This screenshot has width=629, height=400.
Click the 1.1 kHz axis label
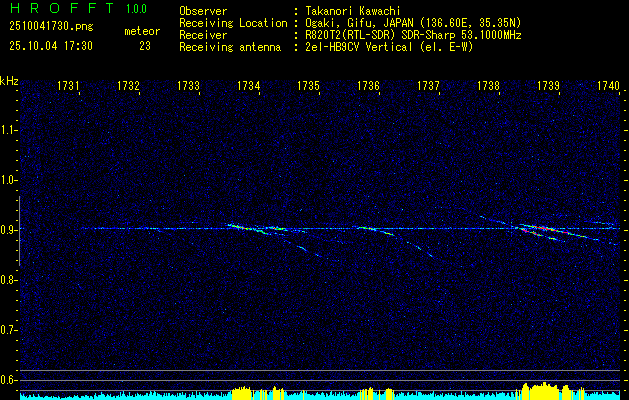click(8, 130)
